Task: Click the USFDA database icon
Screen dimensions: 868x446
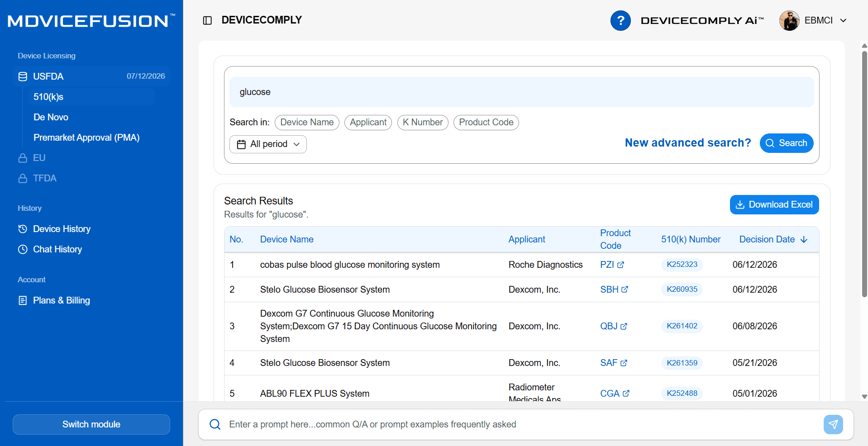Action: (x=23, y=76)
